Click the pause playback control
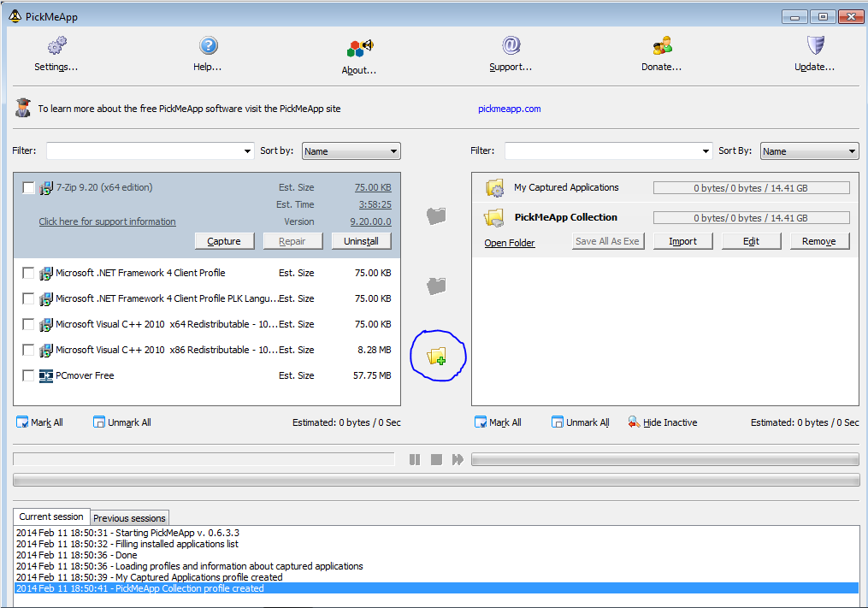The image size is (868, 608). pos(415,459)
